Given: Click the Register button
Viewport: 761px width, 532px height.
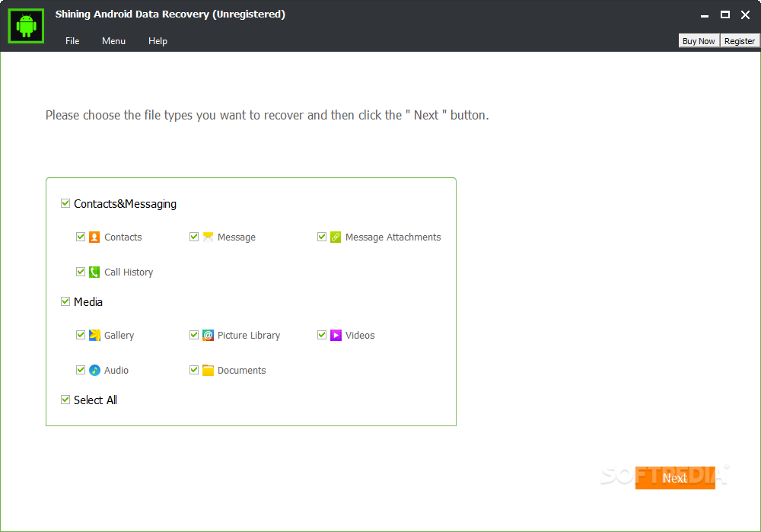Looking at the screenshot, I should coord(739,41).
